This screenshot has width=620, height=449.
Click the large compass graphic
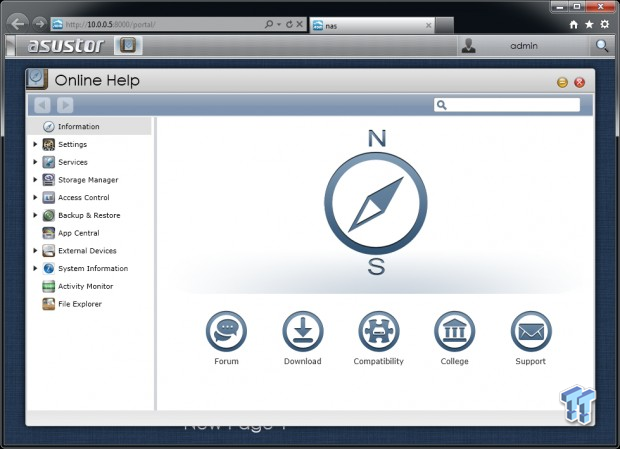point(376,203)
